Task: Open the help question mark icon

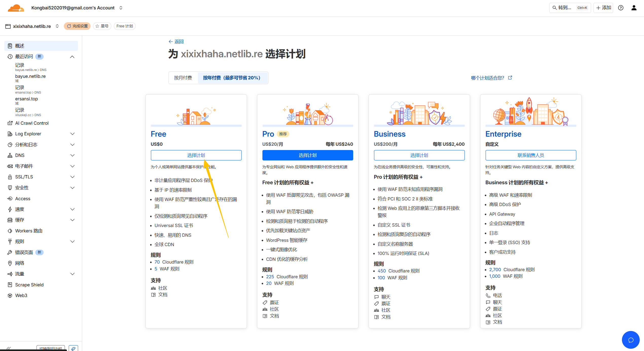Action: coord(621,8)
